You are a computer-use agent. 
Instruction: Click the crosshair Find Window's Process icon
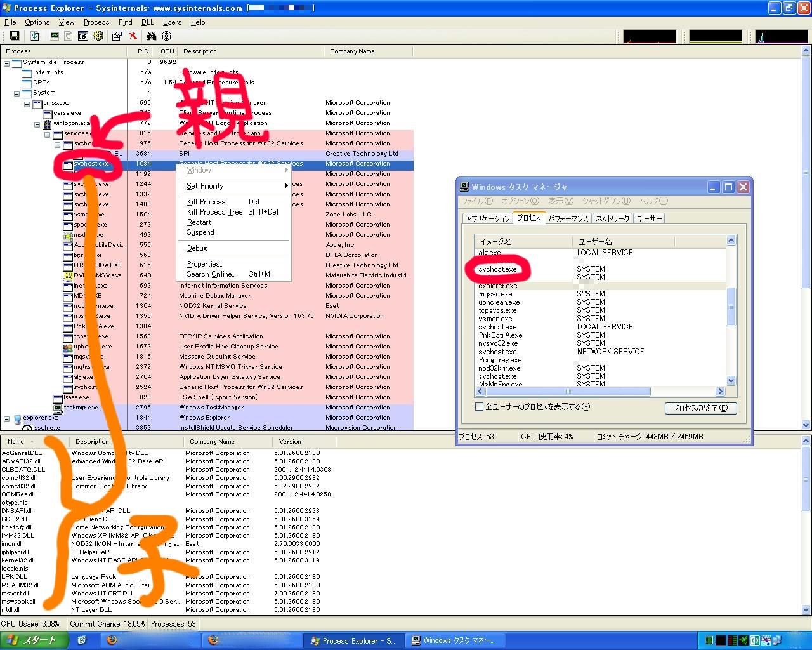coord(166,36)
